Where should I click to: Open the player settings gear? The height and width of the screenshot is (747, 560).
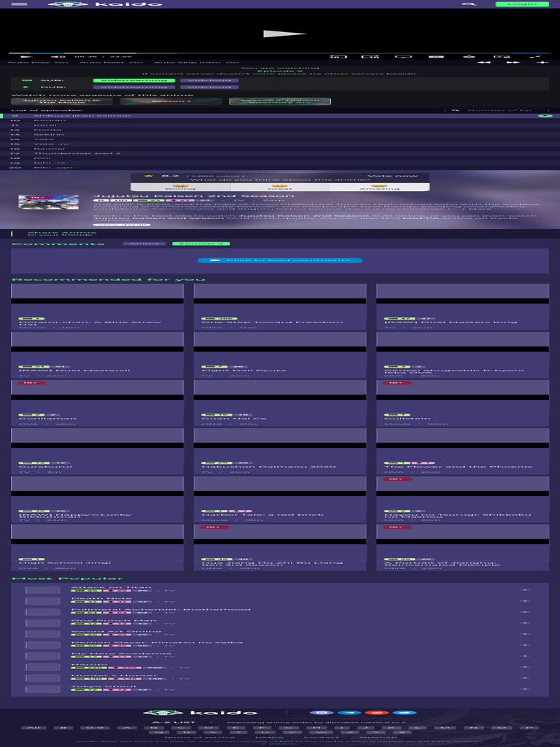469,57
